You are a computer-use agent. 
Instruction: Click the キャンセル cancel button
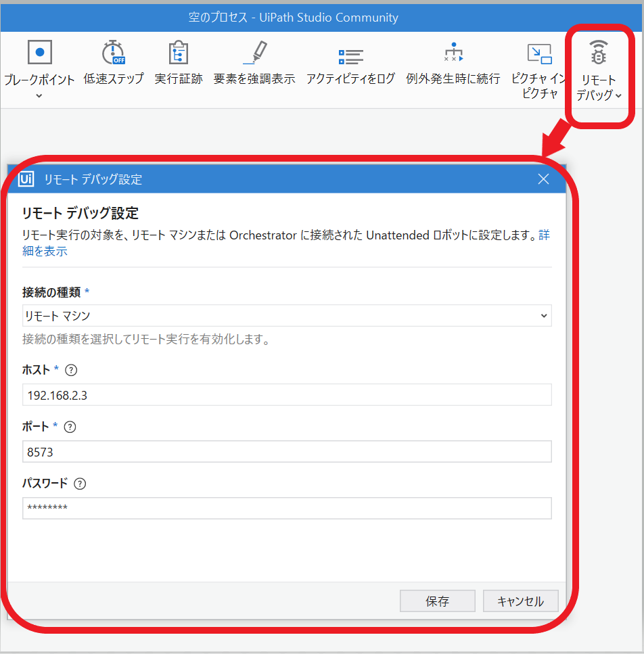(520, 601)
